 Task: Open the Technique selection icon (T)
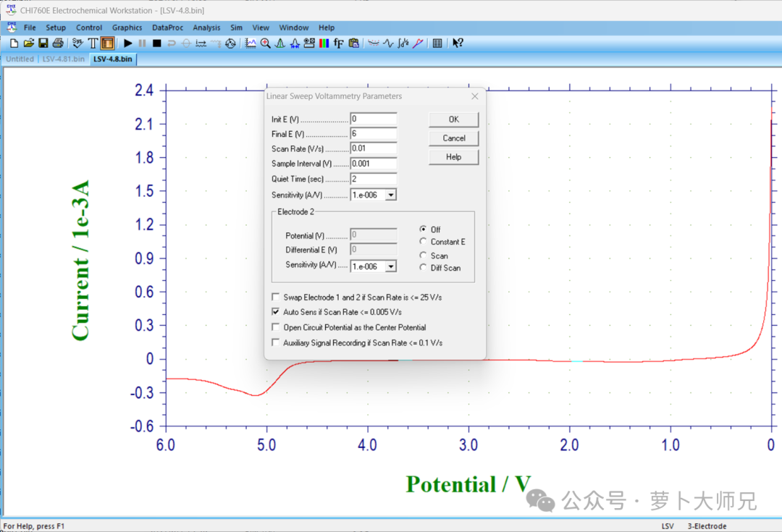tap(92, 43)
